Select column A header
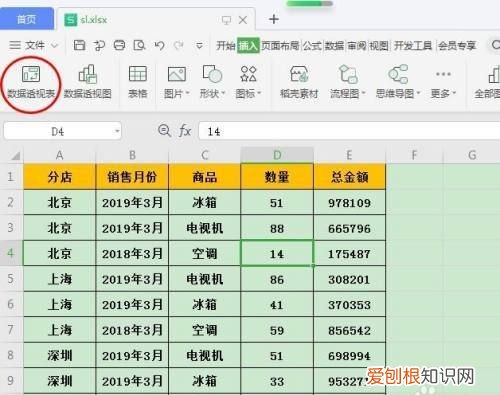The height and width of the screenshot is (395, 500). (59, 155)
